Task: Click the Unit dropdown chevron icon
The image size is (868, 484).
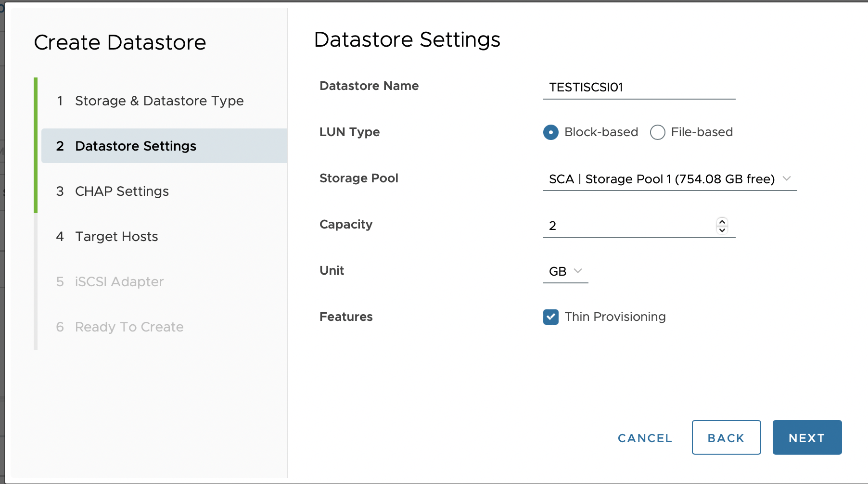Action: click(x=578, y=271)
